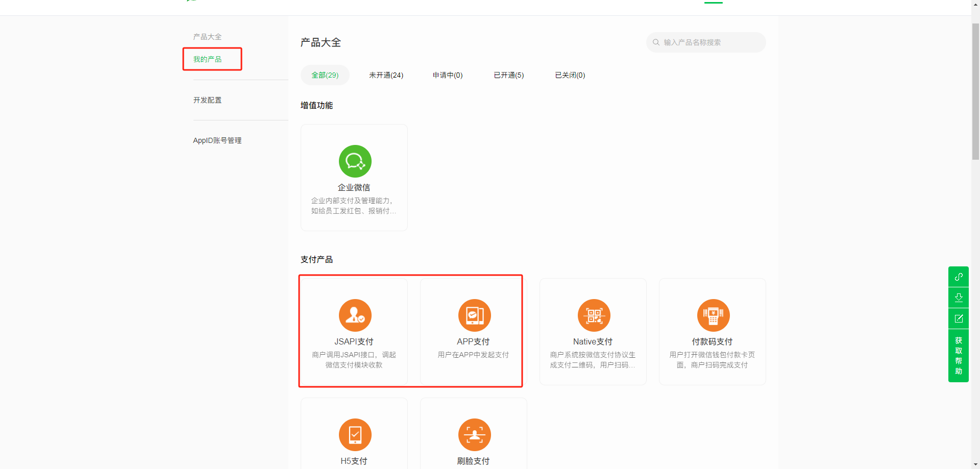This screenshot has width=980, height=469.
Task: Switch to the 全部(29) tab
Action: [325, 75]
